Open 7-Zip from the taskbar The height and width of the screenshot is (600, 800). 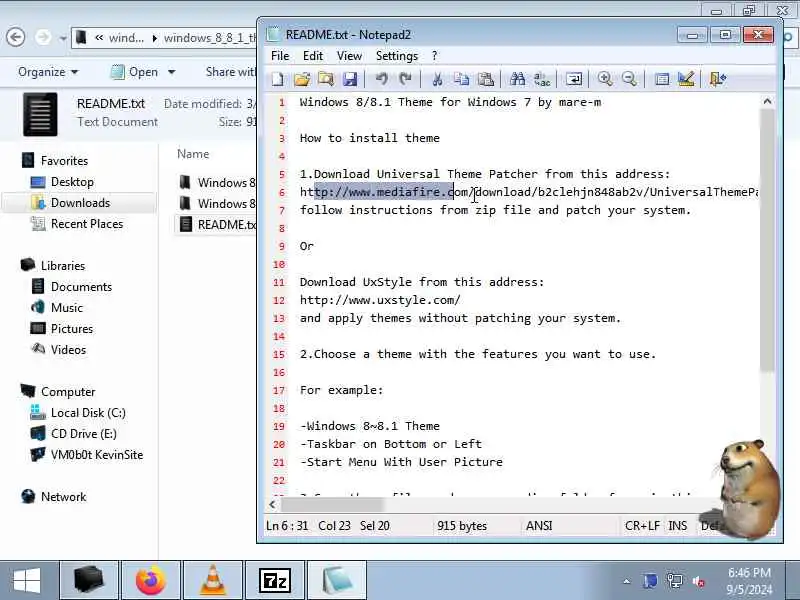click(274, 580)
